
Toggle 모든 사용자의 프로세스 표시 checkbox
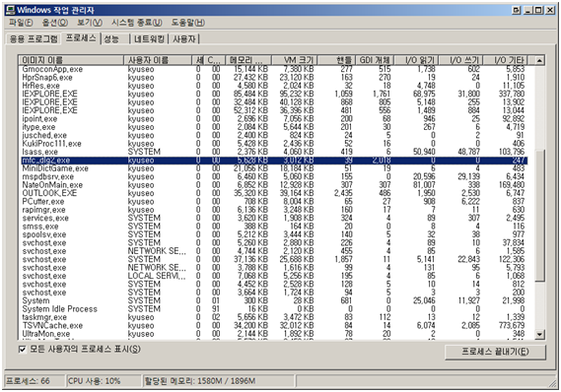pyautogui.click(x=22, y=349)
